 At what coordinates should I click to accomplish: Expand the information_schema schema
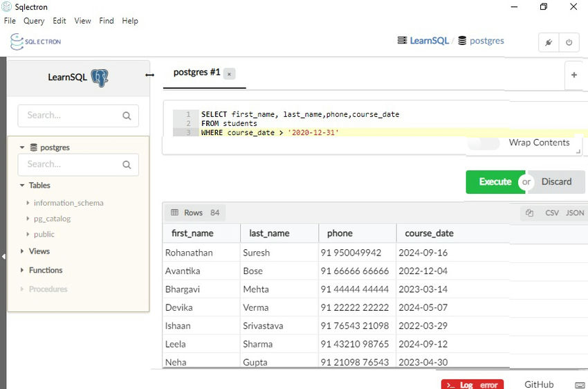[x=28, y=203]
